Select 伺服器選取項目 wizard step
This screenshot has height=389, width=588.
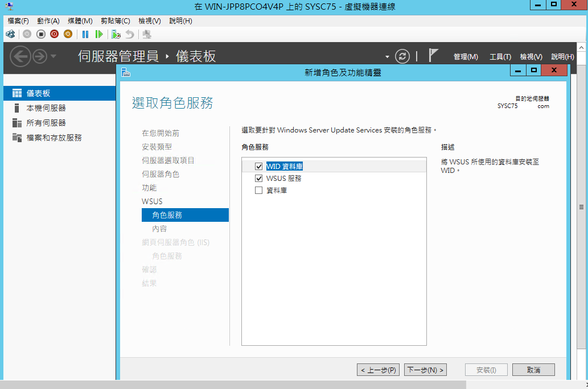coord(168,160)
